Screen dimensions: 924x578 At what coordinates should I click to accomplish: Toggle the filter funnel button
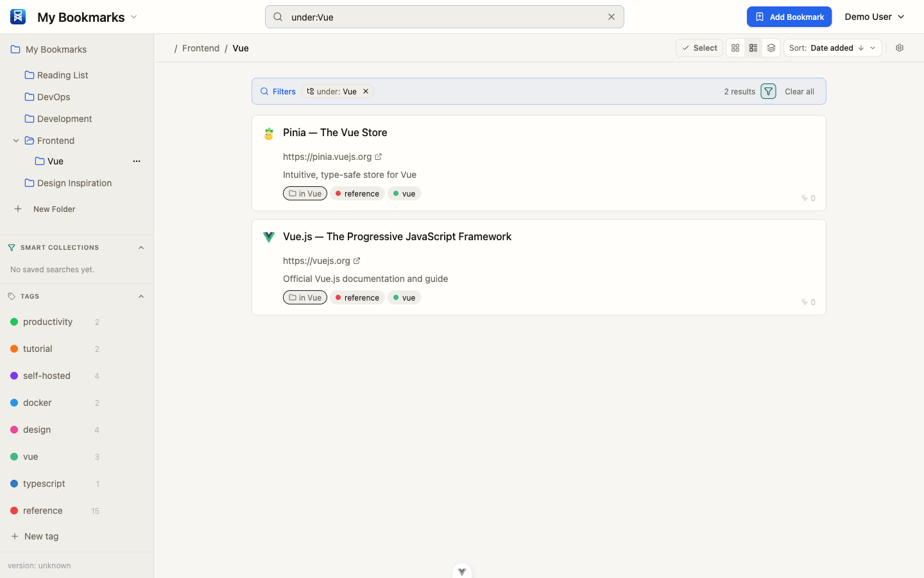click(x=768, y=91)
